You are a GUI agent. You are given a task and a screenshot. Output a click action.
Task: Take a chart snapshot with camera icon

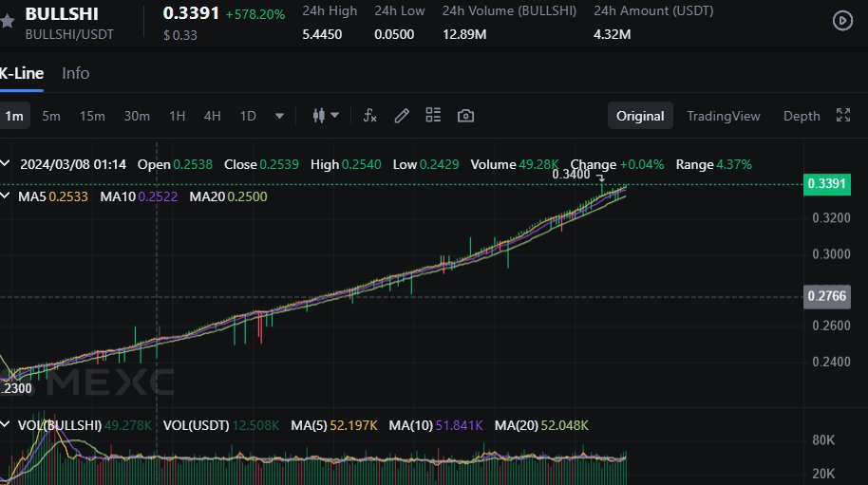click(465, 116)
